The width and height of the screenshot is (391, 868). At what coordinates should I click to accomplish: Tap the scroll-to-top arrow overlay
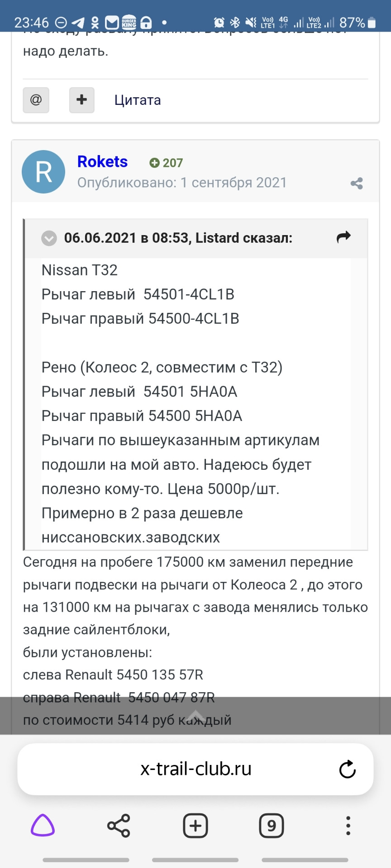coord(195,717)
